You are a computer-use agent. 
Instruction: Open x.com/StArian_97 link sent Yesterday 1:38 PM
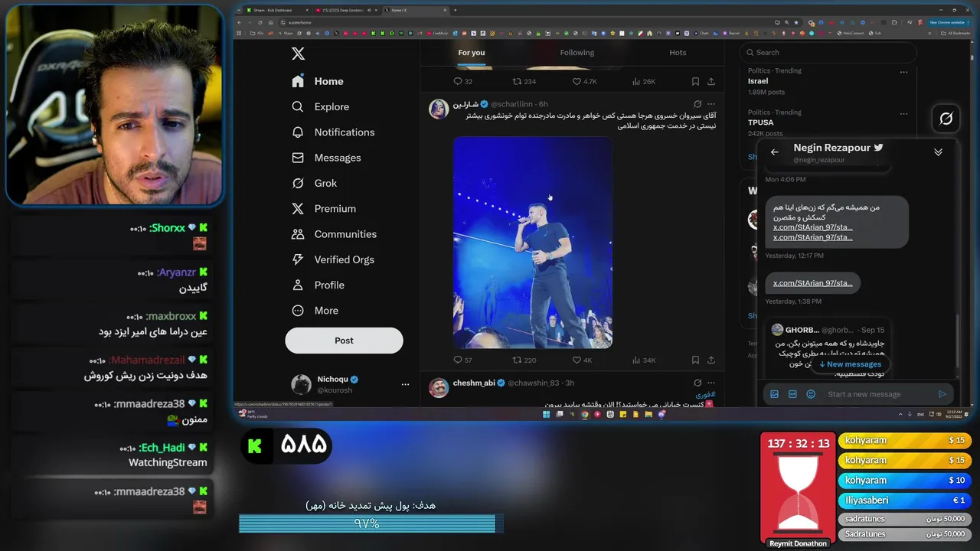[x=812, y=283]
